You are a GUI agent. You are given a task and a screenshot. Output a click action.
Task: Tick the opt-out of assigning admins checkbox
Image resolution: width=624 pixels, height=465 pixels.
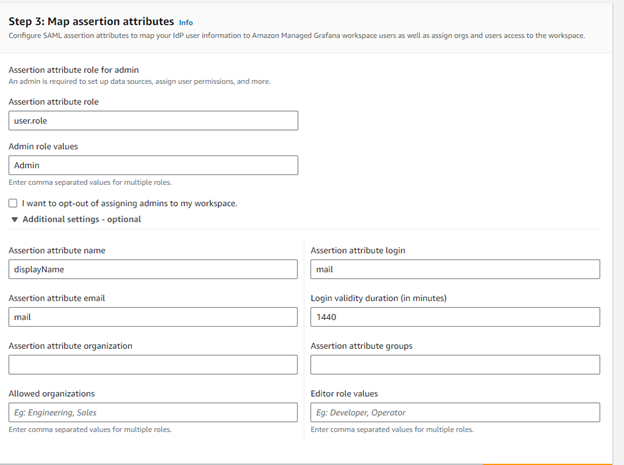pos(13,203)
